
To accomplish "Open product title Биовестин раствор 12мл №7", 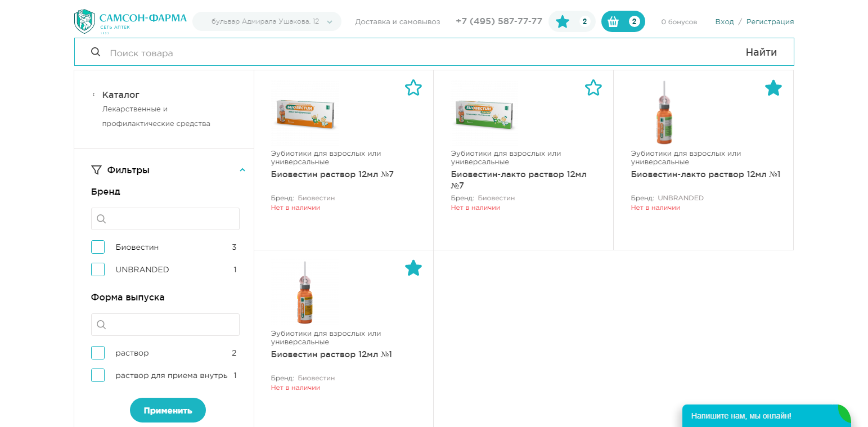I will (x=332, y=174).
